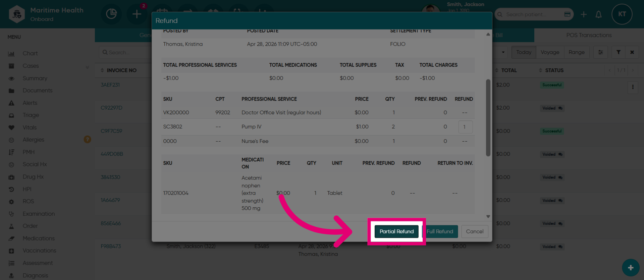Image resolution: width=644 pixels, height=280 pixels.
Task: Click the Assessment list icon
Action: (x=11, y=263)
